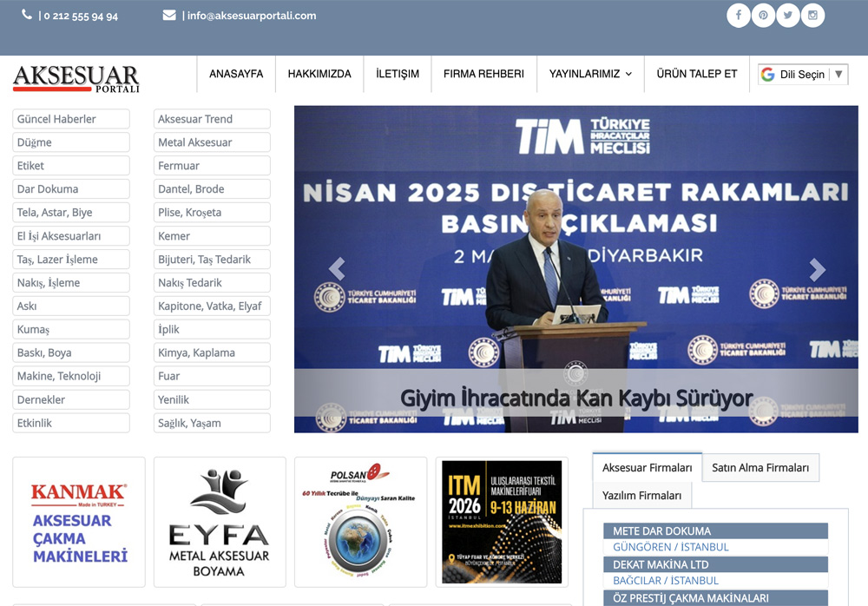Open the Facebook social icon
Image resolution: width=868 pixels, height=606 pixels.
tap(739, 16)
